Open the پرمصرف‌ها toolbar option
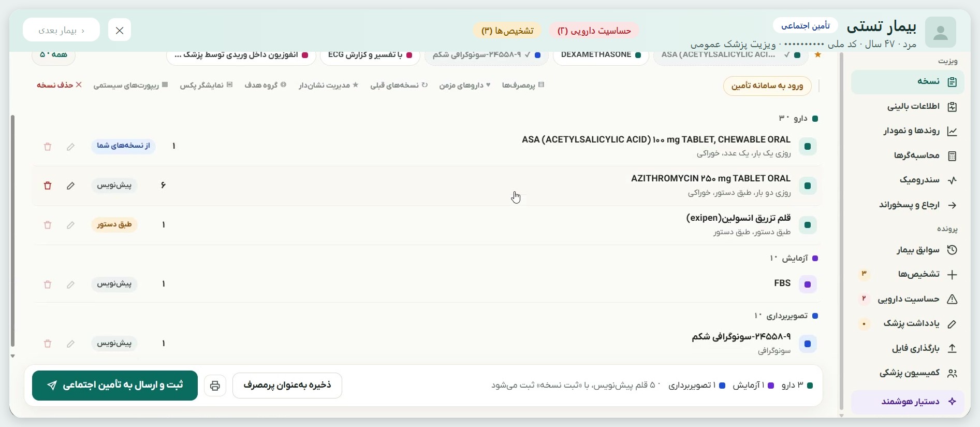 [x=523, y=85]
